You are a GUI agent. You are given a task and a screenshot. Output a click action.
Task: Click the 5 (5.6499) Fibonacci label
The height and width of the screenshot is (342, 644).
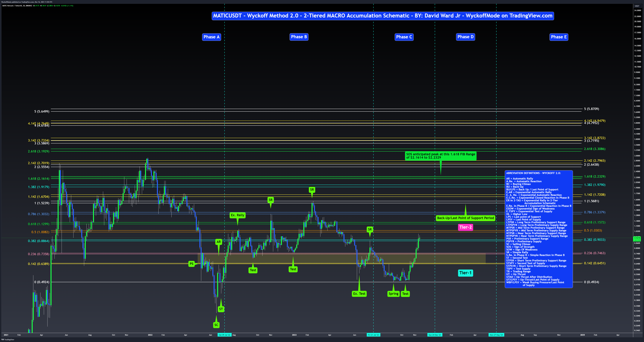click(42, 111)
